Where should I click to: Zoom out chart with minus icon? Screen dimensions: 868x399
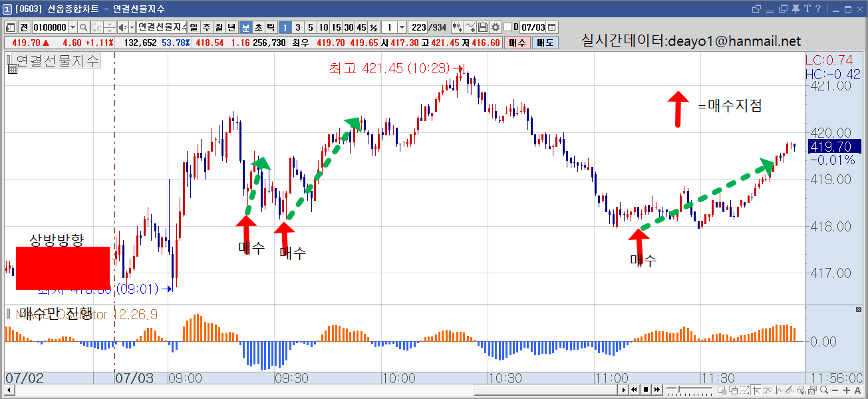[836, 390]
